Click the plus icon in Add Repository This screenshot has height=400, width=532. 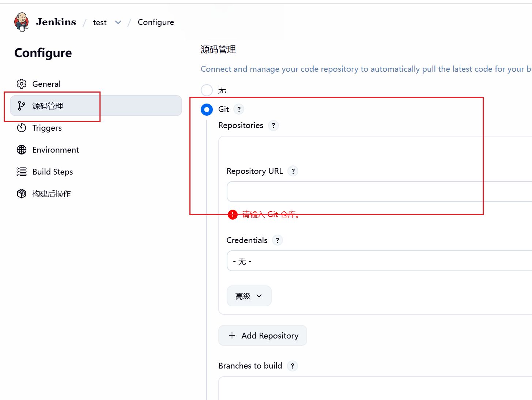click(232, 335)
